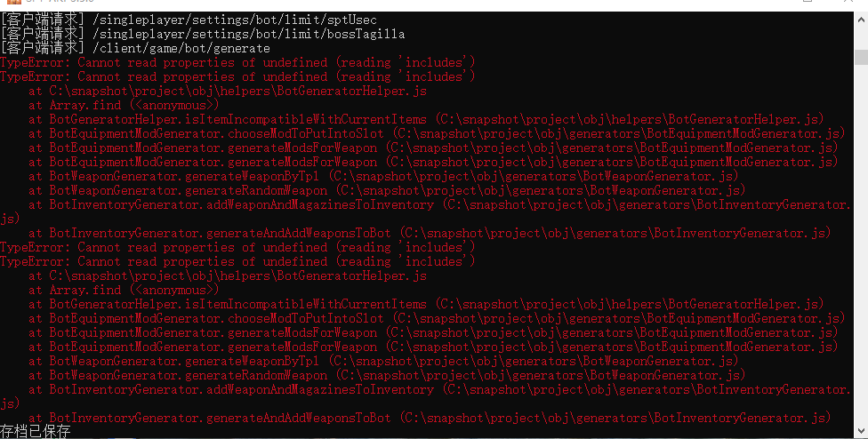Select the bossTagilla bot limit request line
868x439 pixels.
203,35
